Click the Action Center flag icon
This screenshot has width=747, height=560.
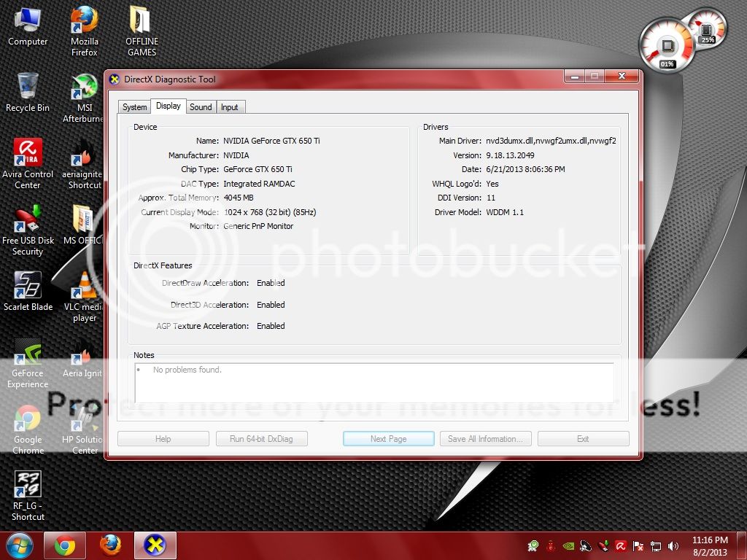[638, 546]
